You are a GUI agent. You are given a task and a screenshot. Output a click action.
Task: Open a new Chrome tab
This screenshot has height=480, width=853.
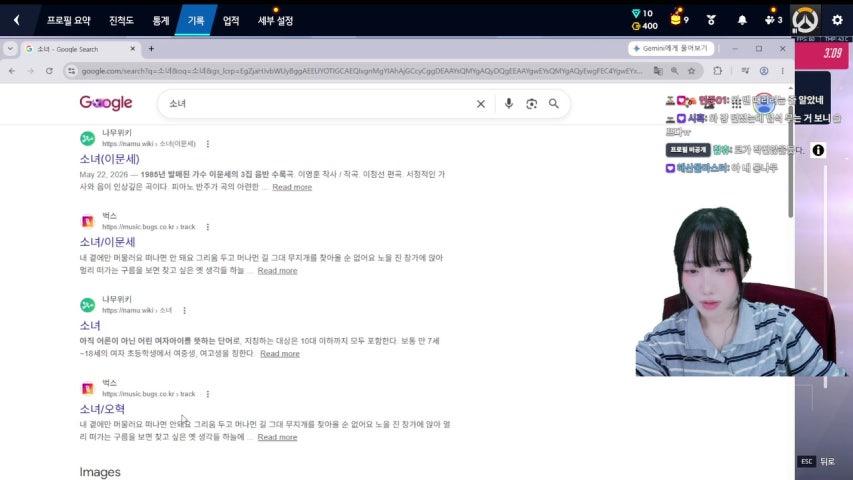pos(151,49)
